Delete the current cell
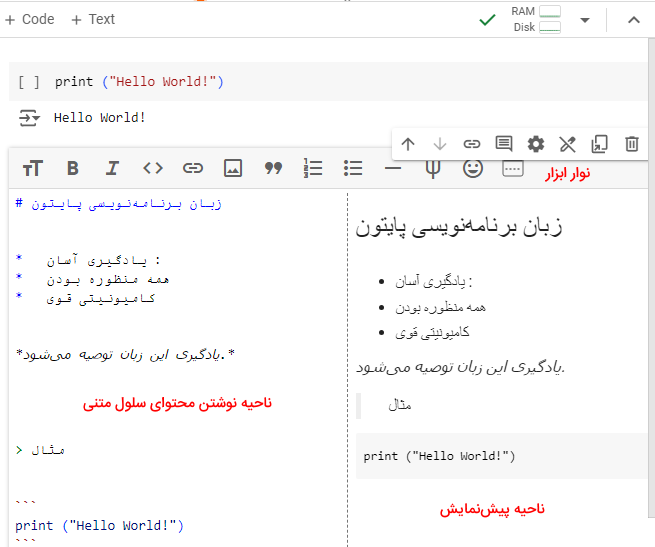Viewport: 655px width, 547px height. click(632, 144)
